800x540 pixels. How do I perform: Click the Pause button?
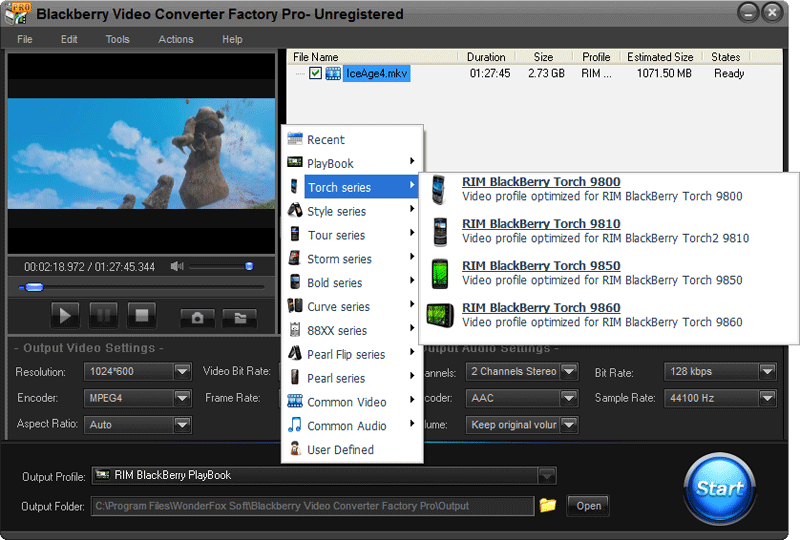[104, 315]
